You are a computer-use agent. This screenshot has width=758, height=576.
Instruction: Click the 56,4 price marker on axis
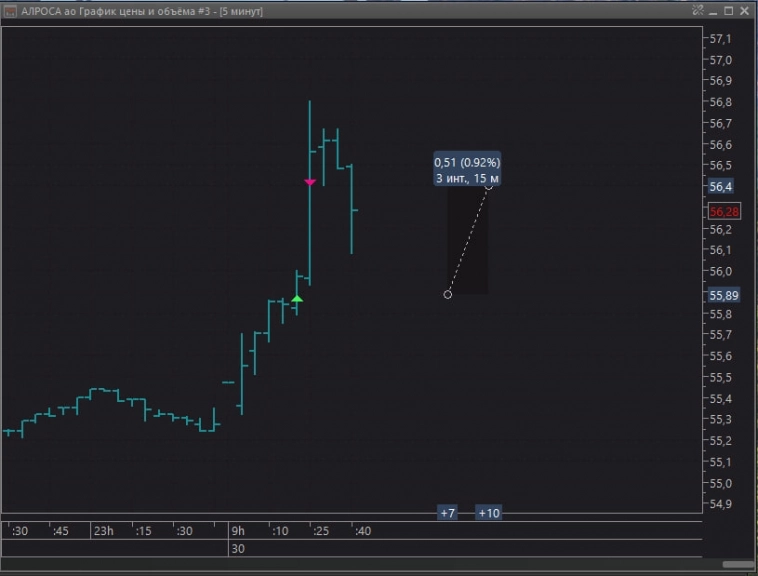click(721, 187)
